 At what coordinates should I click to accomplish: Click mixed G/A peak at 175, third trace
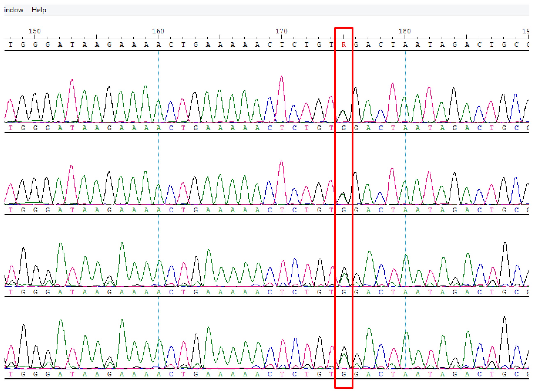coord(344,277)
